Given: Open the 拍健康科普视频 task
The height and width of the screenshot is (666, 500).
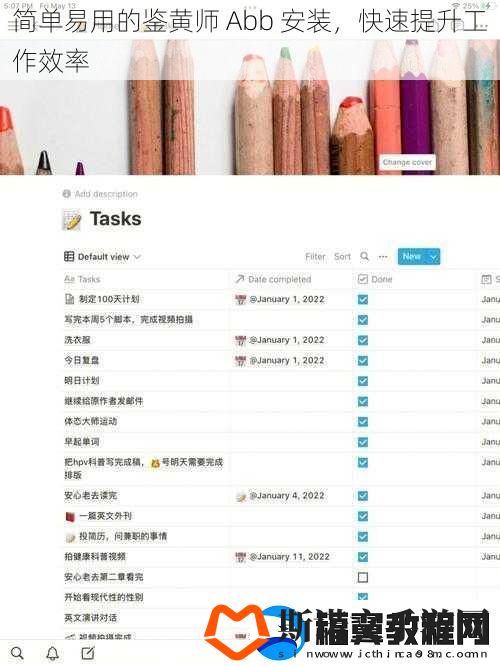Looking at the screenshot, I should pos(95,556).
